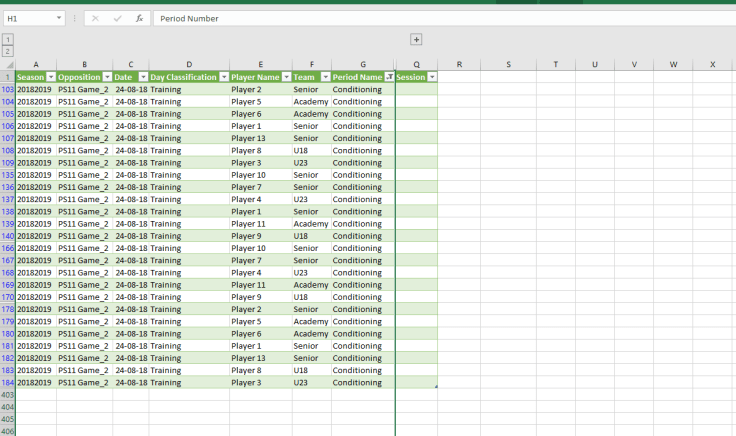The image size is (736, 436).
Task: Open the Season column filter dropdown
Action: (50, 77)
